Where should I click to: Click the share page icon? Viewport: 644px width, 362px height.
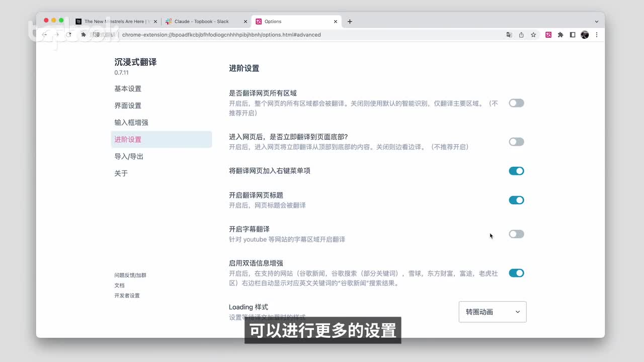pyautogui.click(x=521, y=35)
